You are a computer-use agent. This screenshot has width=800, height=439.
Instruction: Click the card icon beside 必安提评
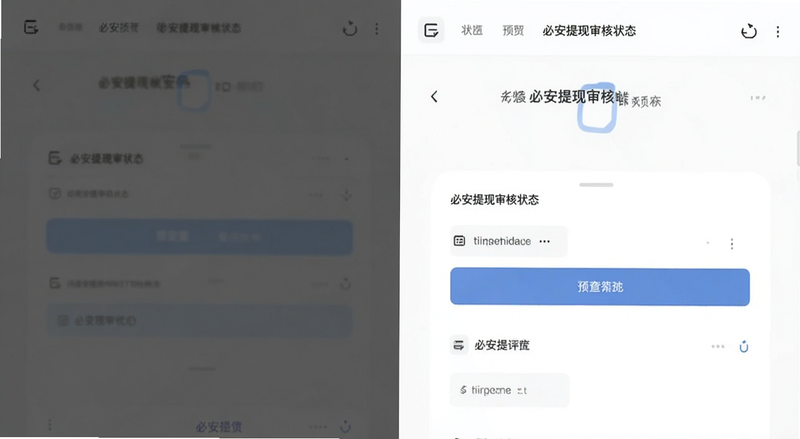459,345
